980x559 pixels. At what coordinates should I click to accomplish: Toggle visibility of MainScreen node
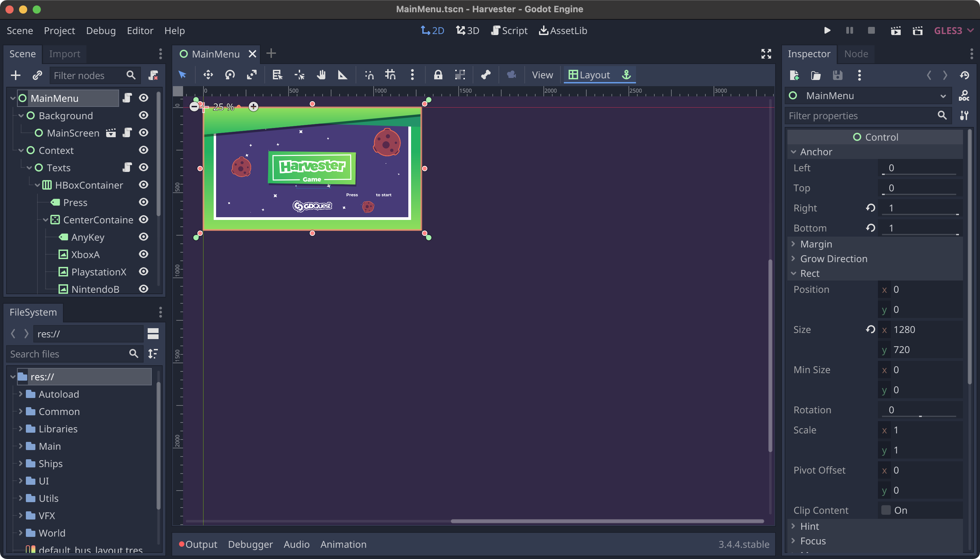pyautogui.click(x=143, y=132)
